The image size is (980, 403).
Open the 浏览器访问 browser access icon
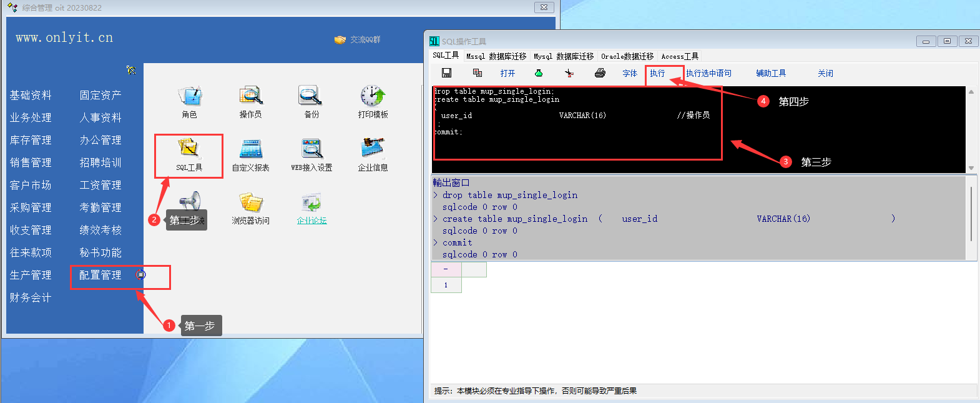click(x=250, y=204)
